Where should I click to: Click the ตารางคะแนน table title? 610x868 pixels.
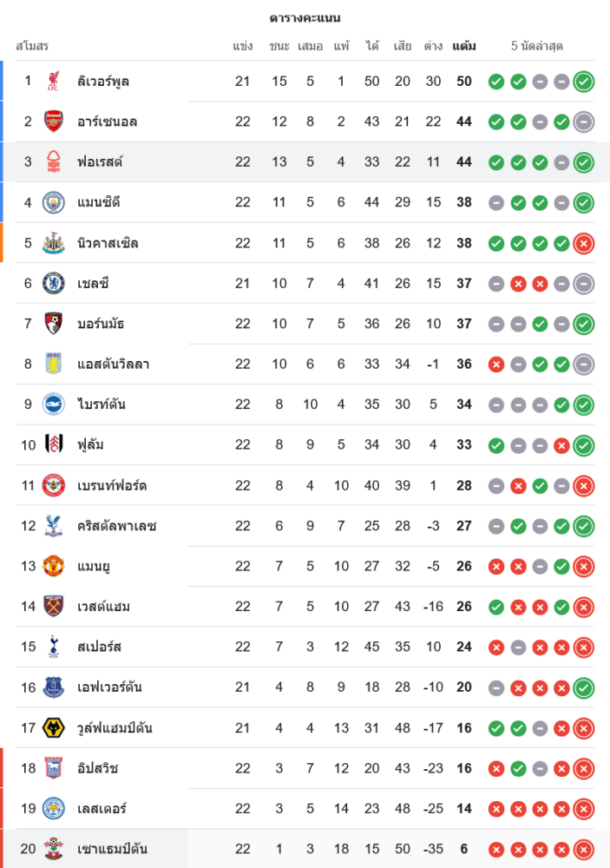[x=305, y=18]
